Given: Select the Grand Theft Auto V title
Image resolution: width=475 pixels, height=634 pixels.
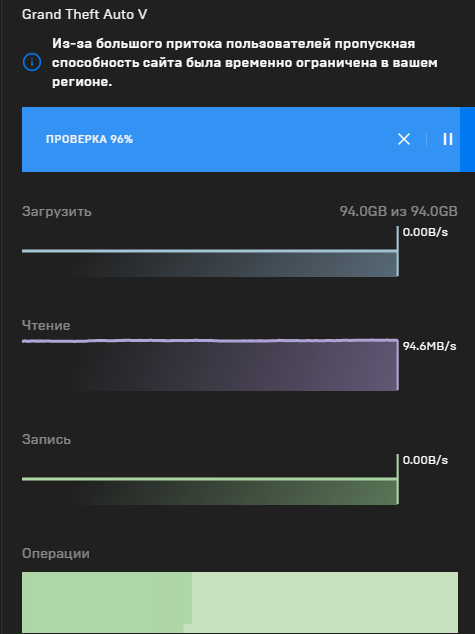Looking at the screenshot, I should point(84,15).
